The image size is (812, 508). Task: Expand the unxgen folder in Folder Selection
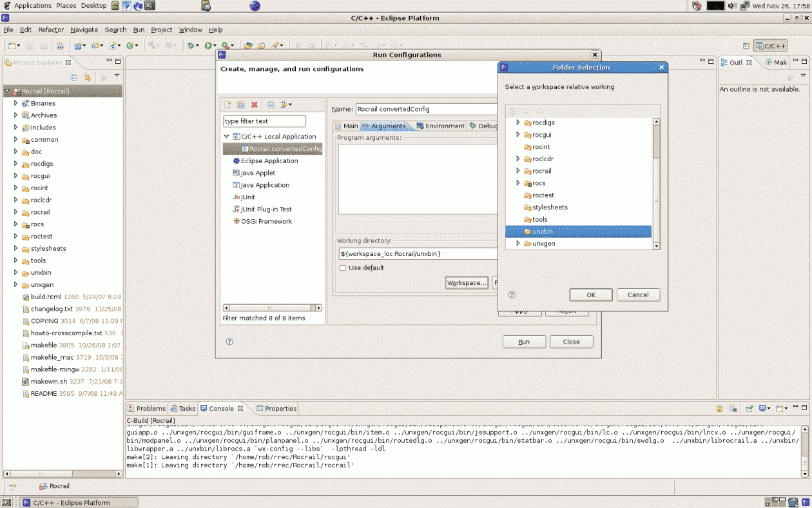[x=518, y=244]
